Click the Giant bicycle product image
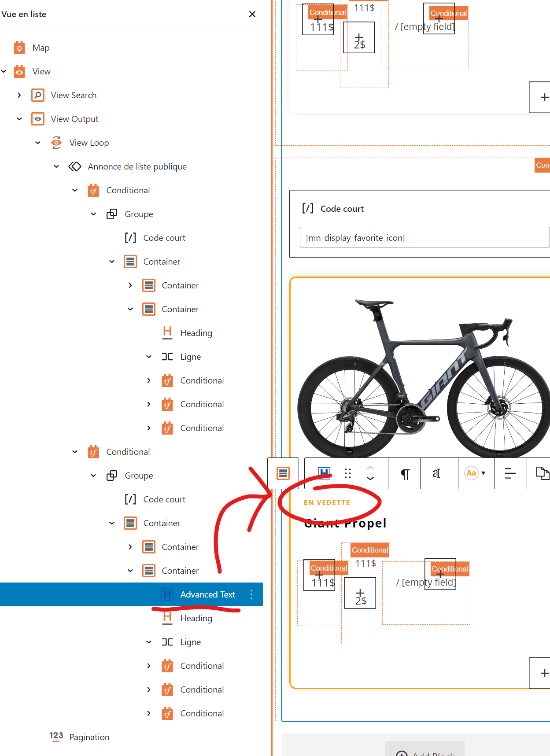The width and height of the screenshot is (550, 756). click(423, 378)
